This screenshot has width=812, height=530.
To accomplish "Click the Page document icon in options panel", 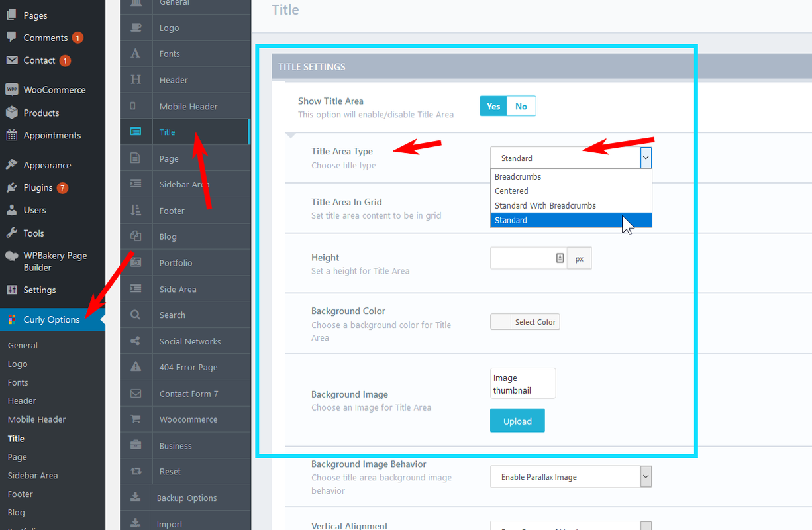I will pos(135,158).
